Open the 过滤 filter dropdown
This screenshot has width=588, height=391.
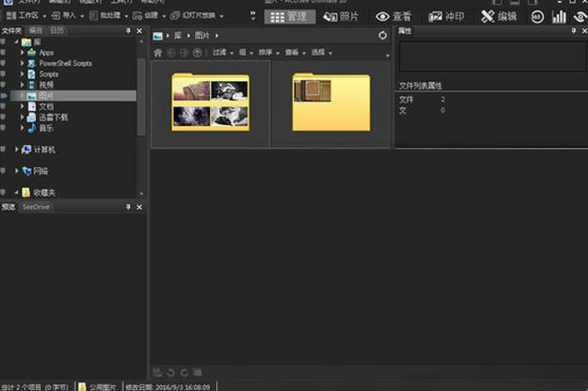pyautogui.click(x=221, y=52)
